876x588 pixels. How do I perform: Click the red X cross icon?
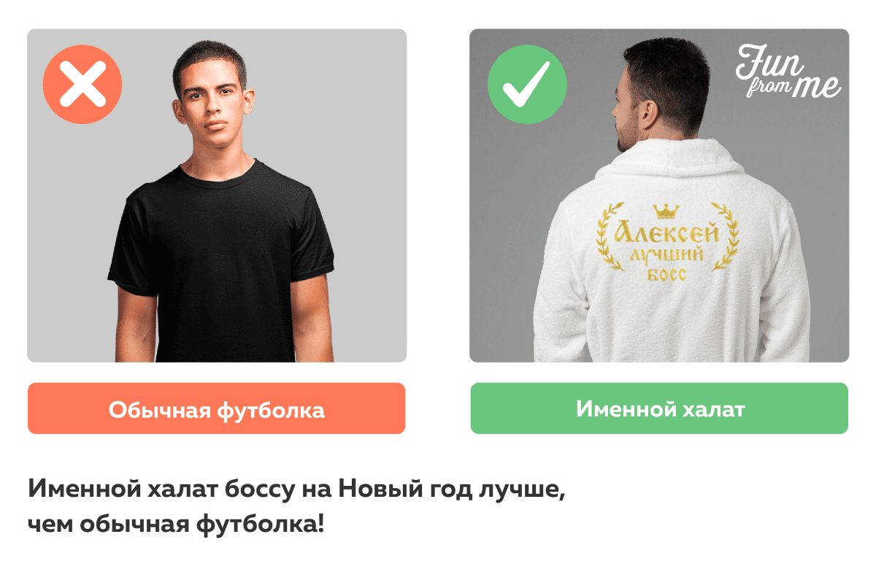tap(82, 85)
